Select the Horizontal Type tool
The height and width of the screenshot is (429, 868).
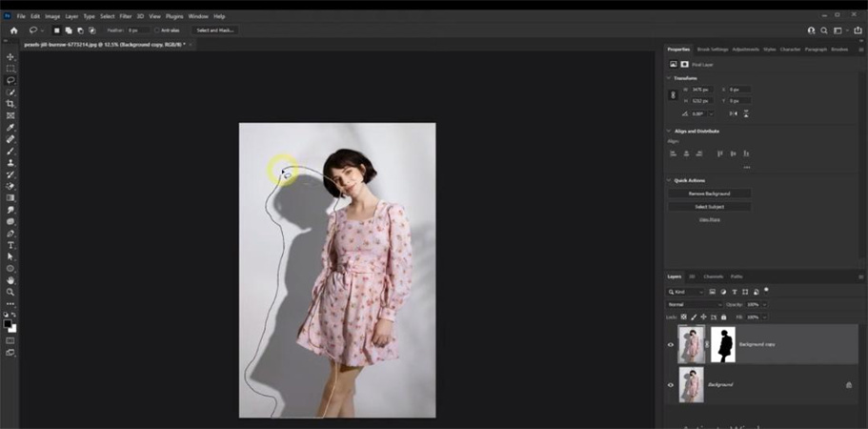10,245
